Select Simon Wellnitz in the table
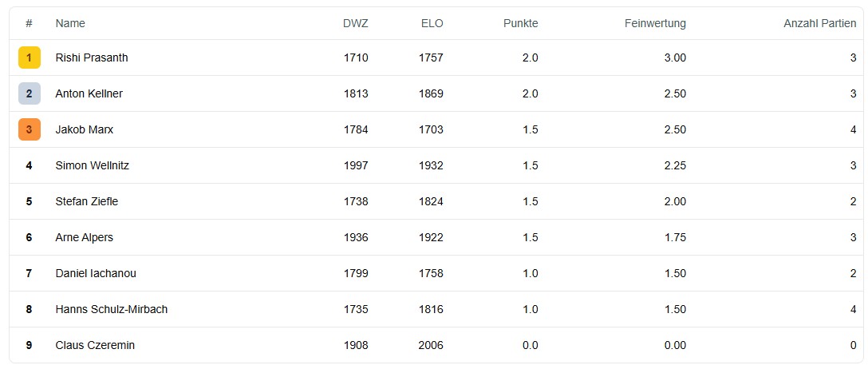868x369 pixels. coord(92,165)
